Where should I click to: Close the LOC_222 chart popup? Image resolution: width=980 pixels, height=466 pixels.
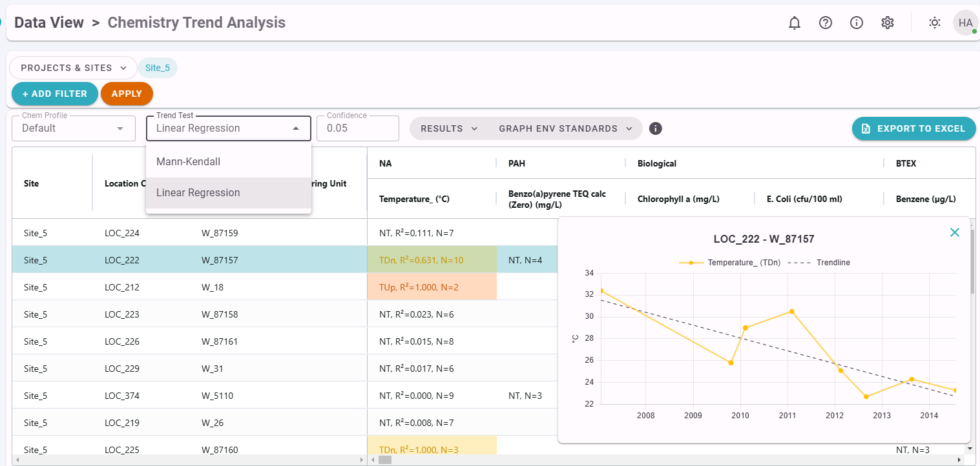(x=955, y=232)
